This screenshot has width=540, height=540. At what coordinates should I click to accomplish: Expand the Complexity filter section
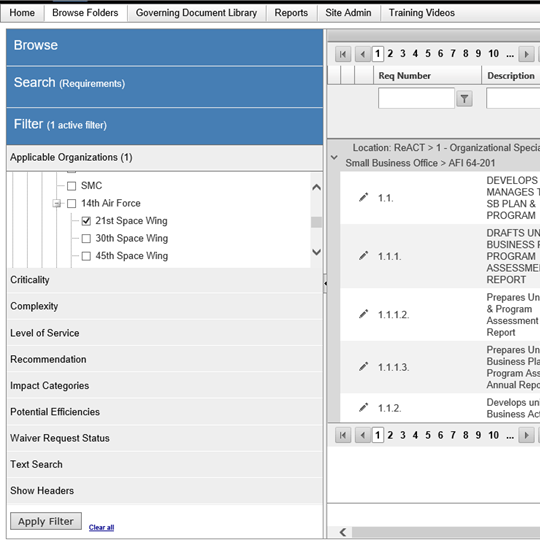pyautogui.click(x=165, y=306)
